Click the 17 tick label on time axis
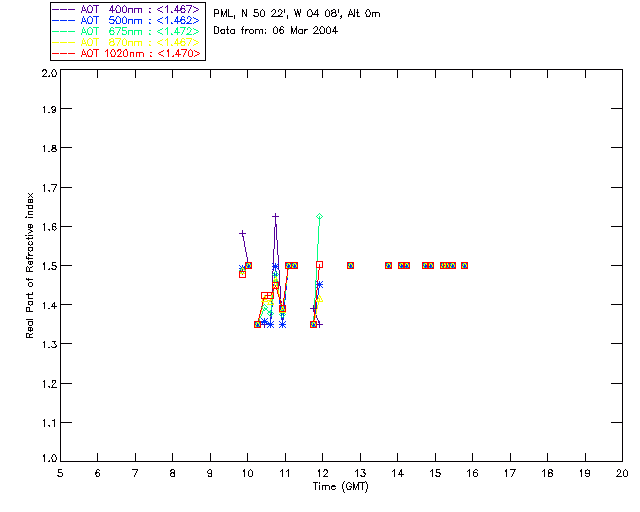Viewport: 640px width, 512px height. 510,473
